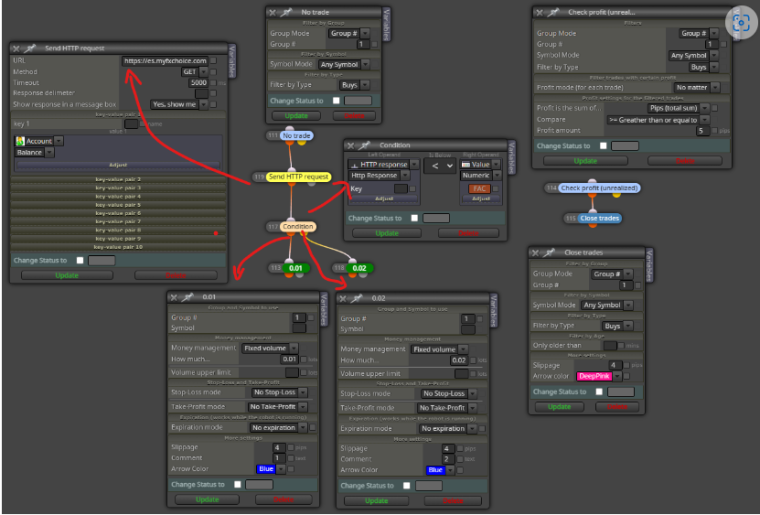The height and width of the screenshot is (515, 760).
Task: Open Account dropdown in value 1
Action: coord(59,141)
